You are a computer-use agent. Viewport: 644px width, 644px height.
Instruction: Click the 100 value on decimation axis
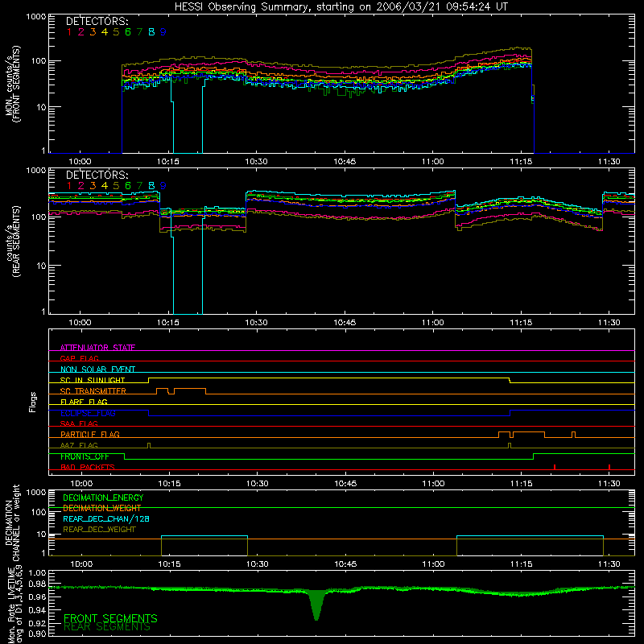point(39,512)
